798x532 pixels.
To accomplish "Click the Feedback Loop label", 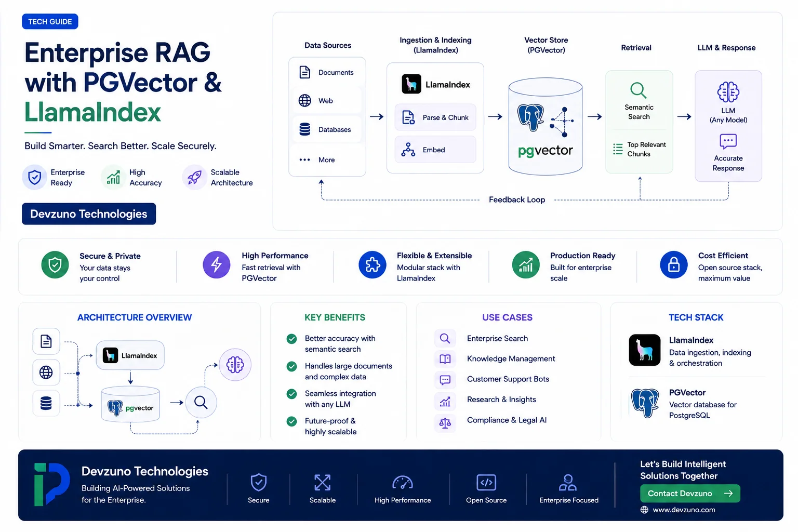I will [517, 199].
